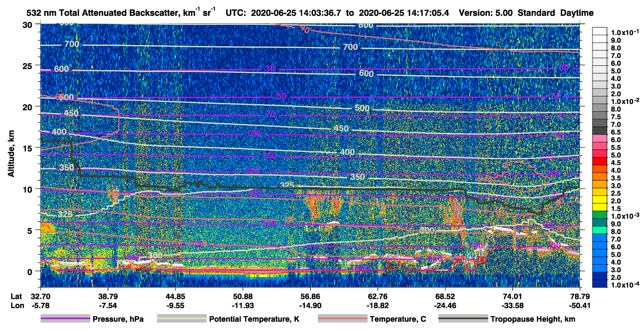
Task: Select longitude value -50.41
Action: [580, 305]
